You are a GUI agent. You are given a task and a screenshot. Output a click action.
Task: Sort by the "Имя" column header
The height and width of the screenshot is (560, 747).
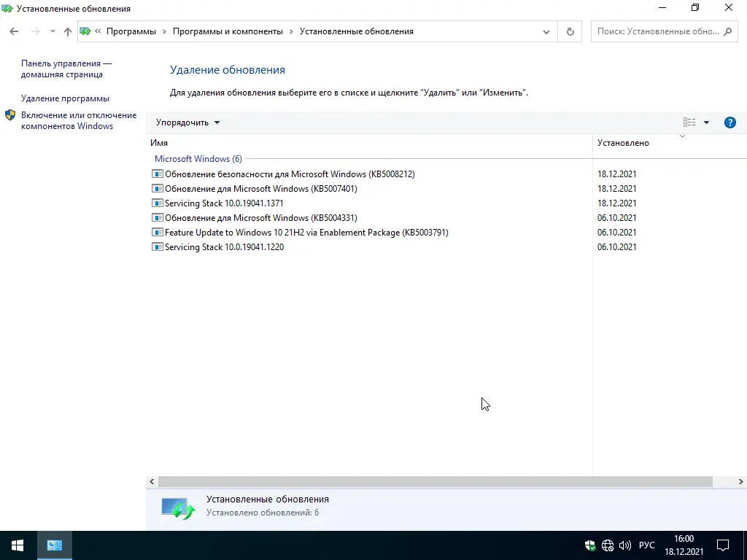(x=158, y=143)
